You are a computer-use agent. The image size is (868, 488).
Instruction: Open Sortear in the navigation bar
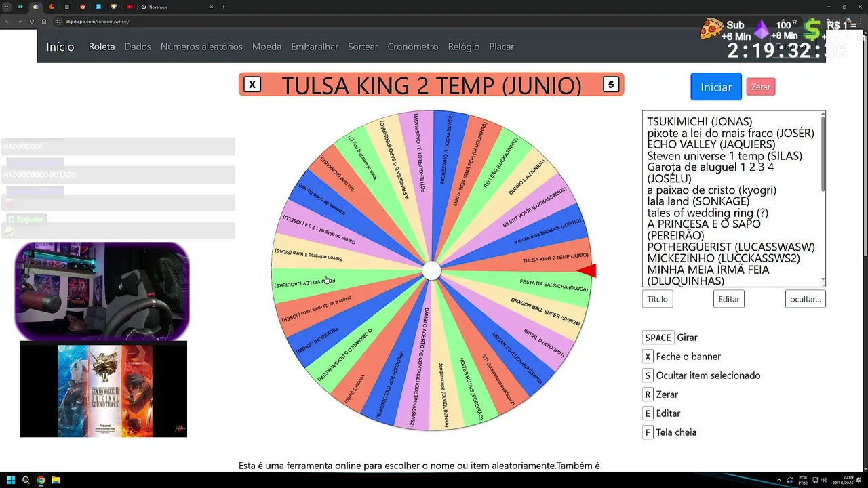(363, 47)
